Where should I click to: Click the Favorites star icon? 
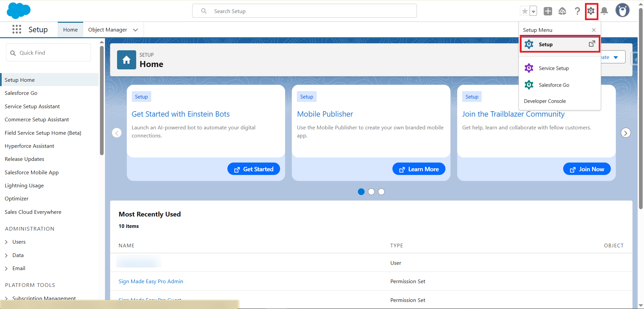click(x=525, y=11)
